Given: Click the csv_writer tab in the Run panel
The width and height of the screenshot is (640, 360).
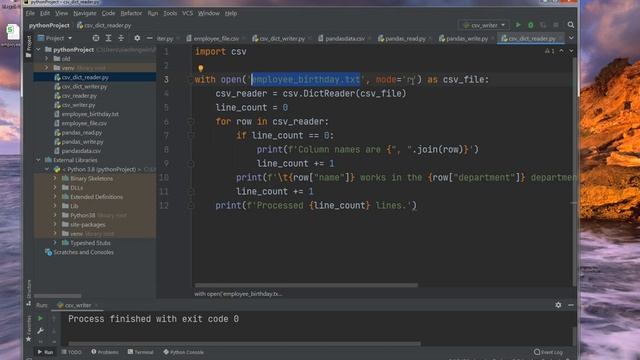Looking at the screenshot, I should (77, 305).
